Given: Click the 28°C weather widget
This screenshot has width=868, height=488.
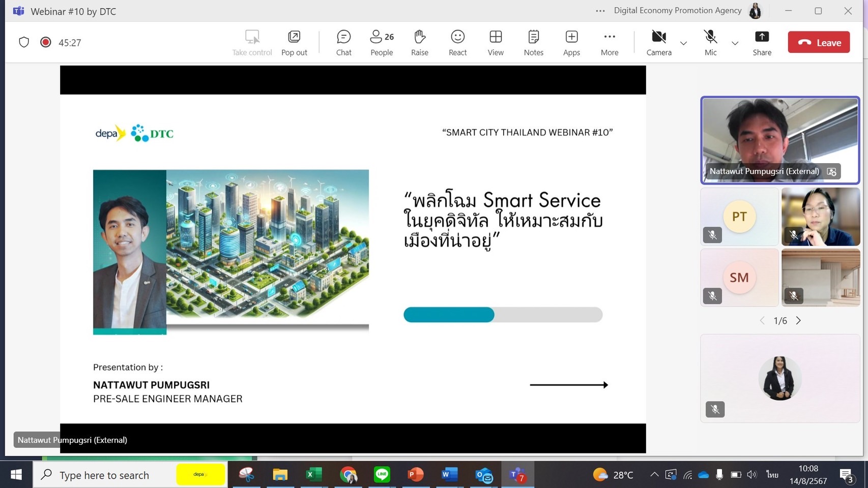Looking at the screenshot, I should (x=613, y=475).
